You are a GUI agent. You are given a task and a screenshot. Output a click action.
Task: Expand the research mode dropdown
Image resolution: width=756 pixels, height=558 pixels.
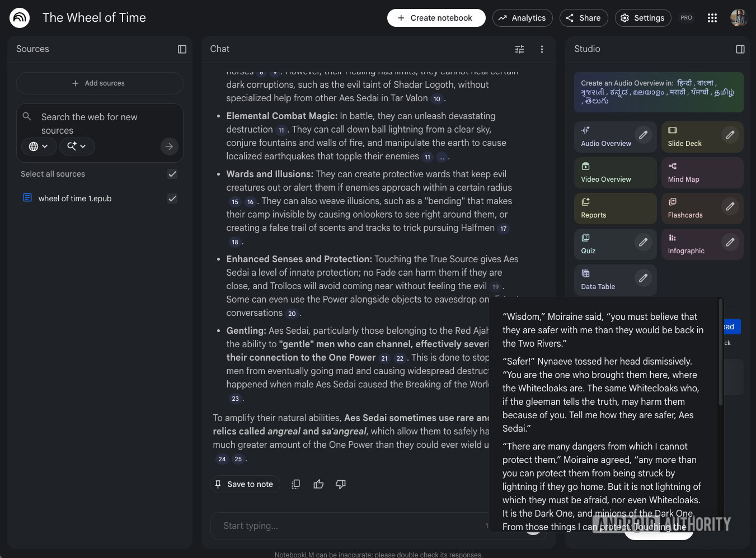tap(77, 146)
